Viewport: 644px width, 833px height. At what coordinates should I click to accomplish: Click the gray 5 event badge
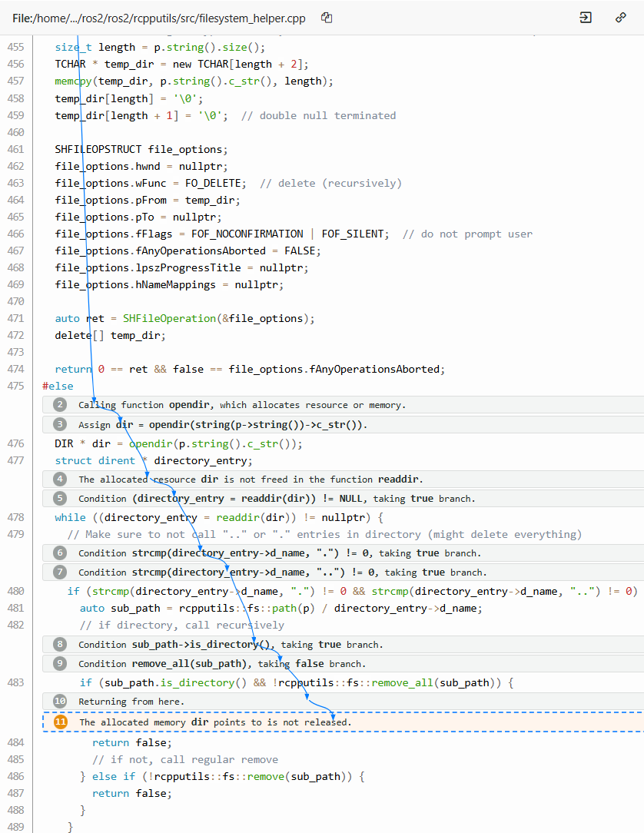60,498
